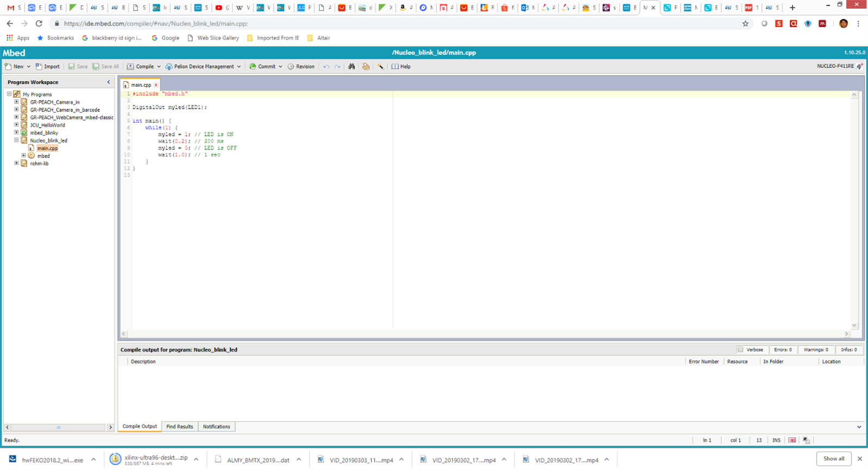Click the Import toolbar button
The height and width of the screenshot is (470, 868).
(48, 66)
